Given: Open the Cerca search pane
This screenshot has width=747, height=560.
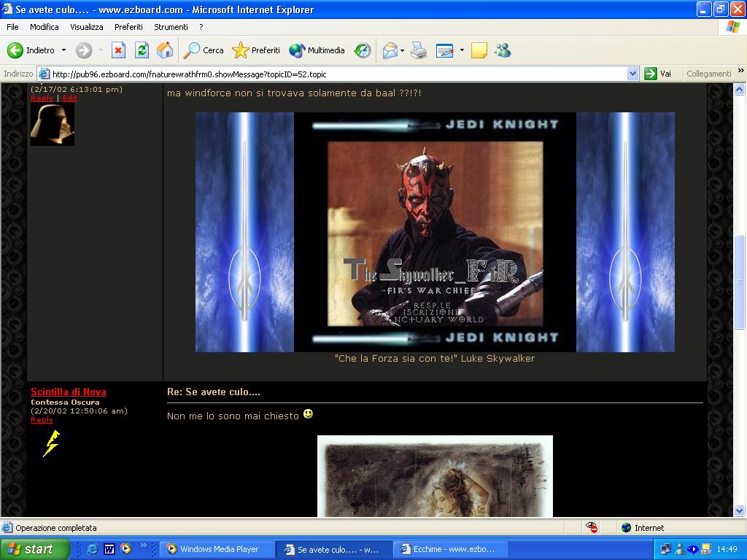Looking at the screenshot, I should (203, 50).
